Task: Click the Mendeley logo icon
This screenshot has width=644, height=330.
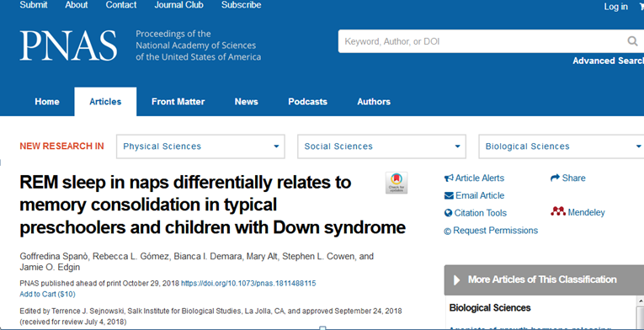Action: [558, 211]
